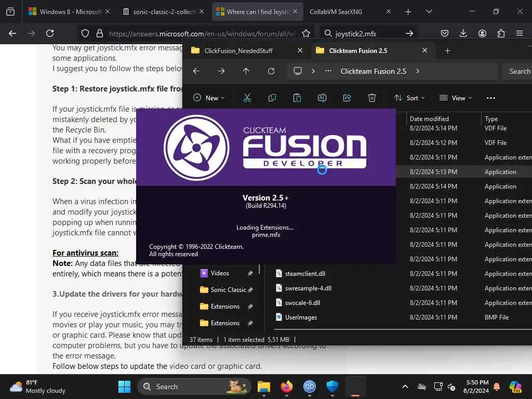Click the Share icon in File Explorer toolbar
The width and height of the screenshot is (532, 399).
pyautogui.click(x=347, y=98)
